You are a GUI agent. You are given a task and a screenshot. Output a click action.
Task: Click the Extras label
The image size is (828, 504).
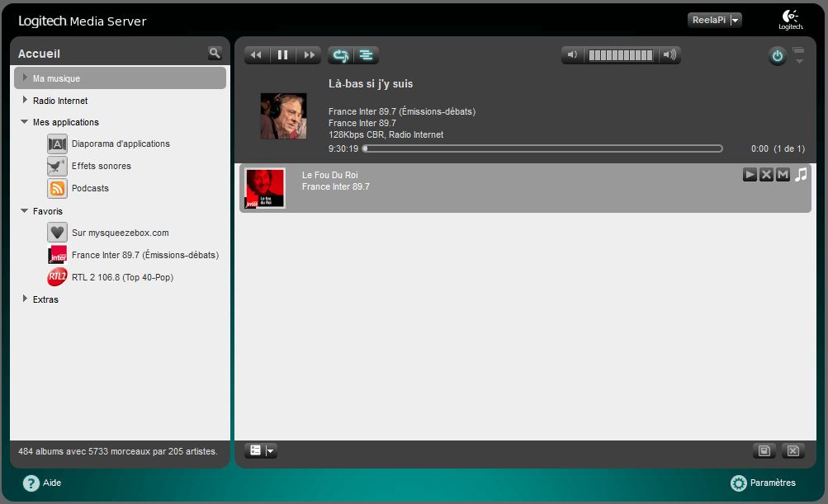click(45, 299)
